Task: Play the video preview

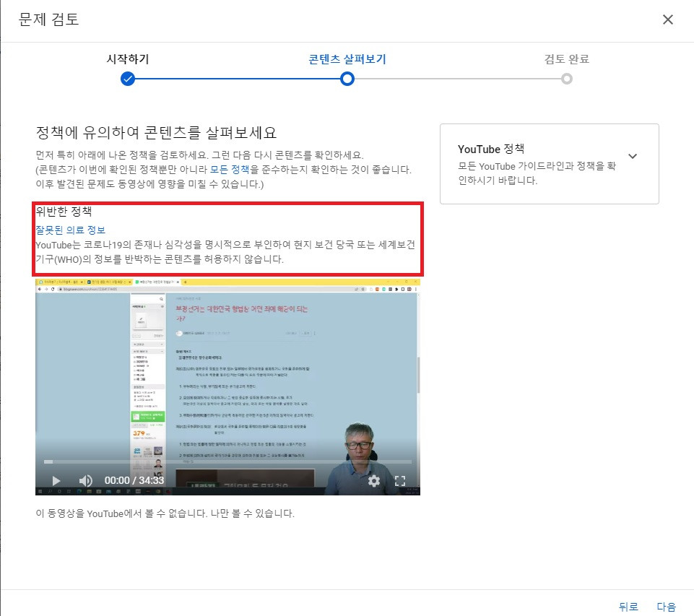Action: [x=56, y=480]
